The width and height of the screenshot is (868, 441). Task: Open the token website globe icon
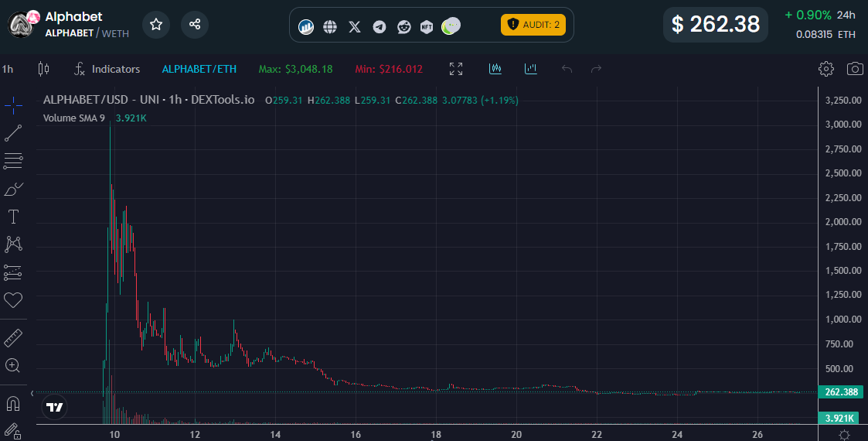click(x=330, y=26)
